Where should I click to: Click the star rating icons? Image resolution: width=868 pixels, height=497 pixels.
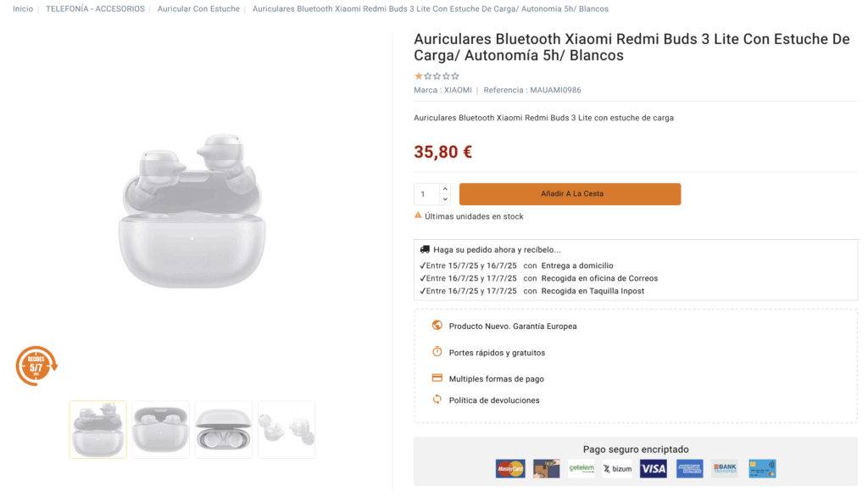[x=437, y=76]
